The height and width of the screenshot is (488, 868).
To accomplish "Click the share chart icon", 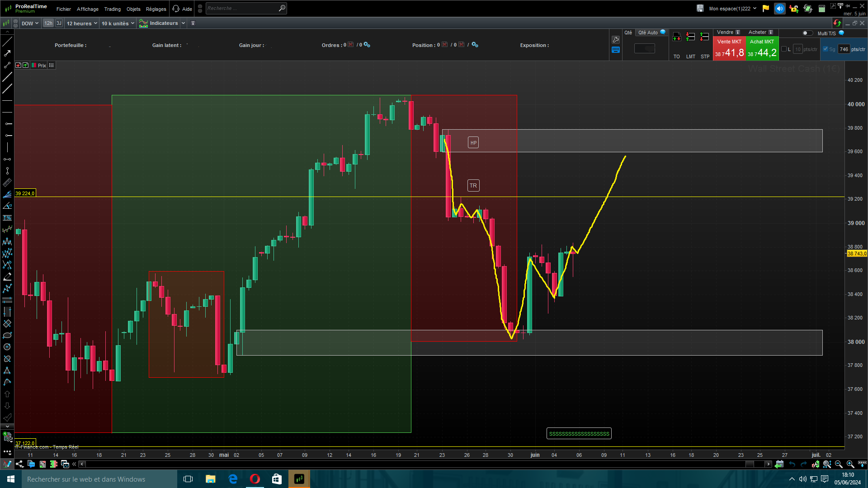I will pos(19,464).
